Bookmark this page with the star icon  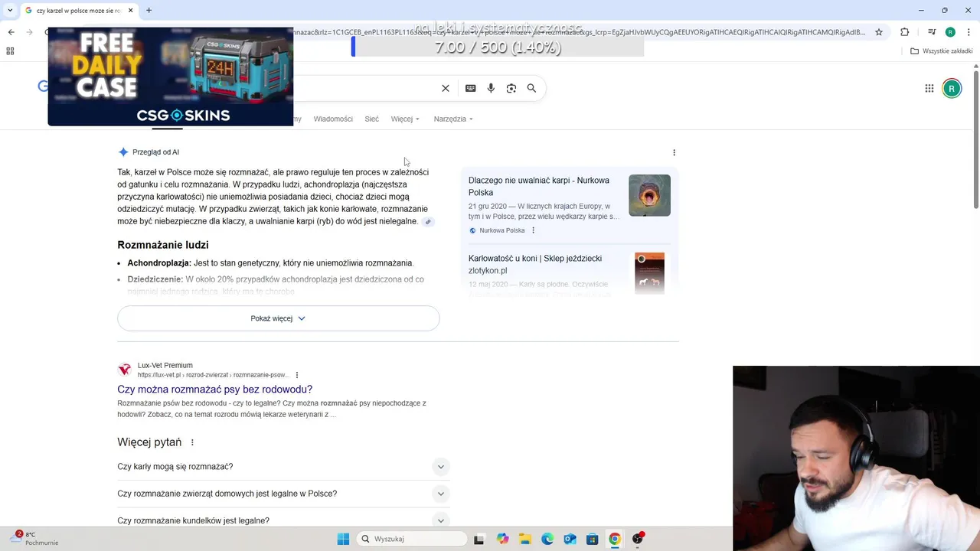click(879, 31)
